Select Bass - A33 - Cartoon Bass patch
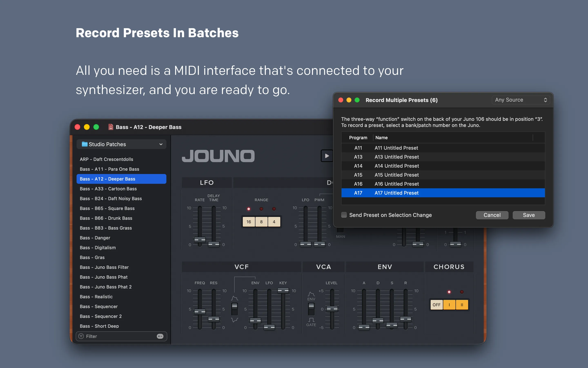 (x=121, y=189)
